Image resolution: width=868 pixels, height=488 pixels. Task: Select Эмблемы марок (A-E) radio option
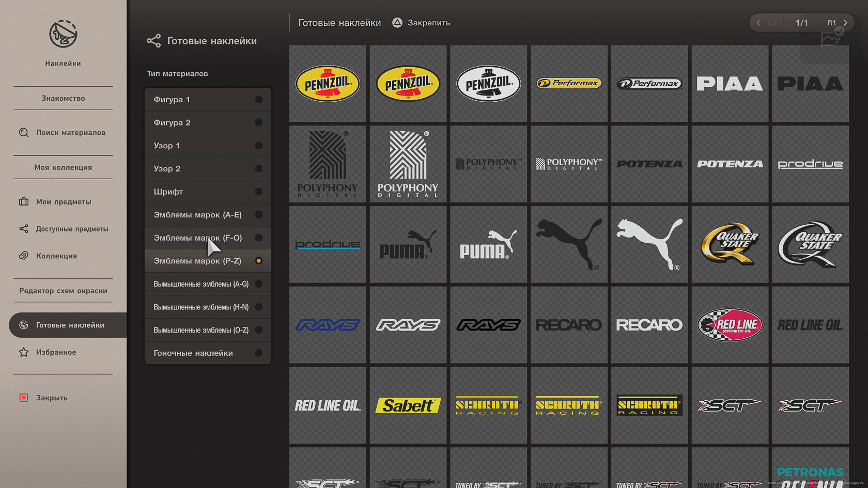259,215
